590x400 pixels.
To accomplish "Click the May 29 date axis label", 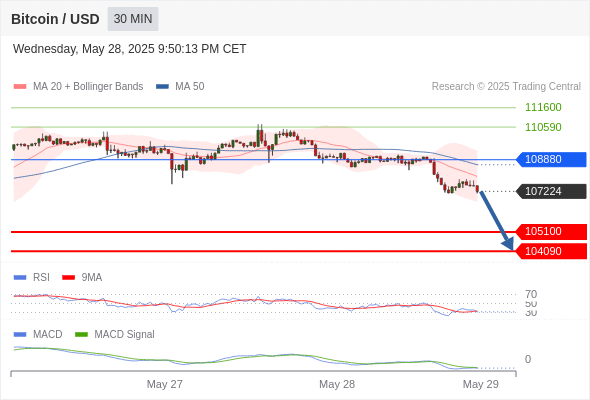I will tap(481, 384).
